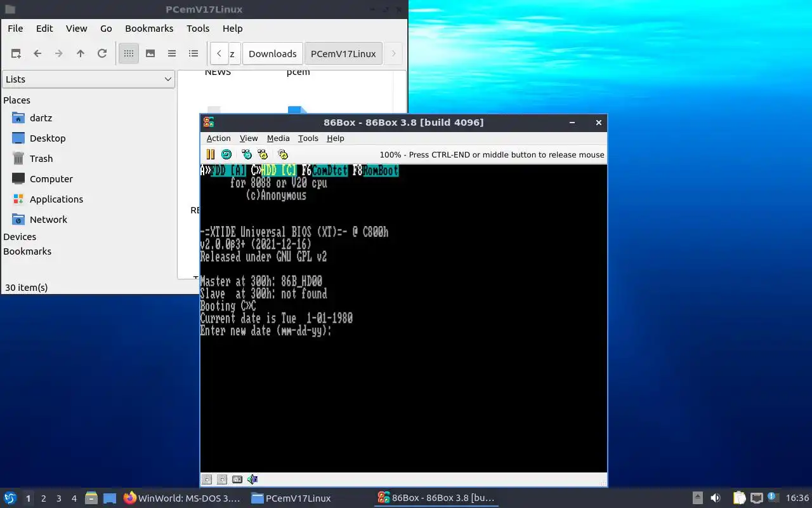
Task: Select Bookmarks section in sidebar
Action: pos(27,251)
